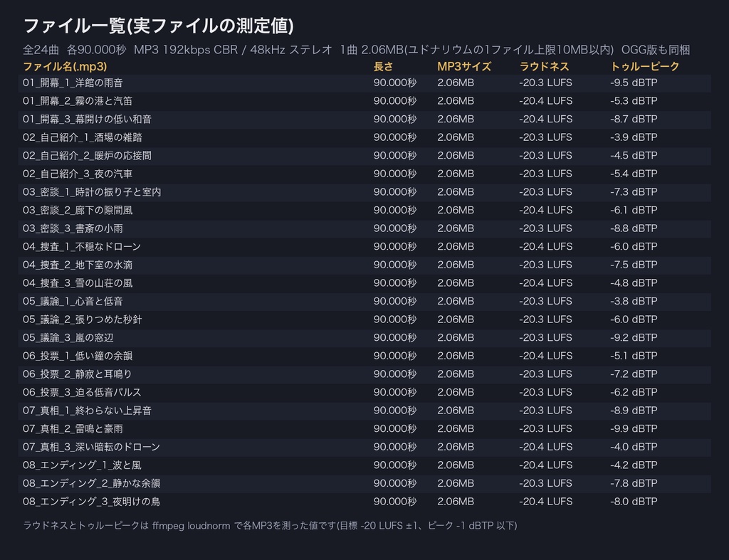Select file name 05_議論_3_嵐の窓辺
This screenshot has height=560, width=729.
pos(68,337)
